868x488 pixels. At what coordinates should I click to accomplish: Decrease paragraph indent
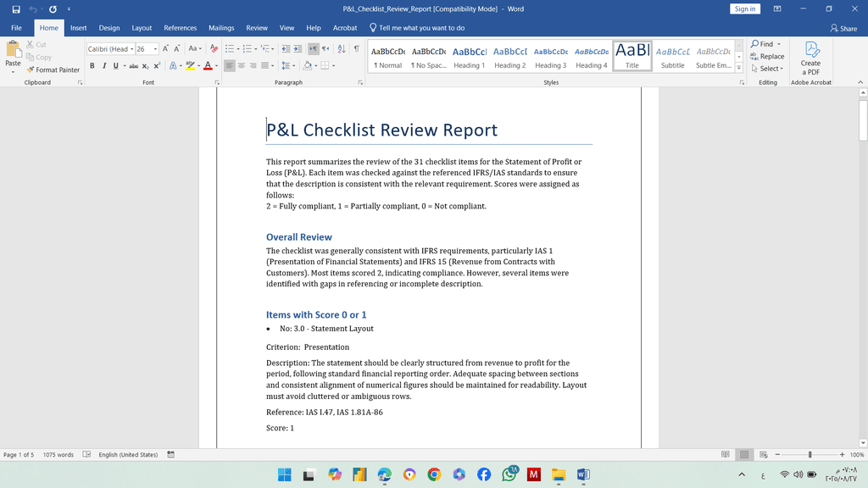[x=286, y=48]
